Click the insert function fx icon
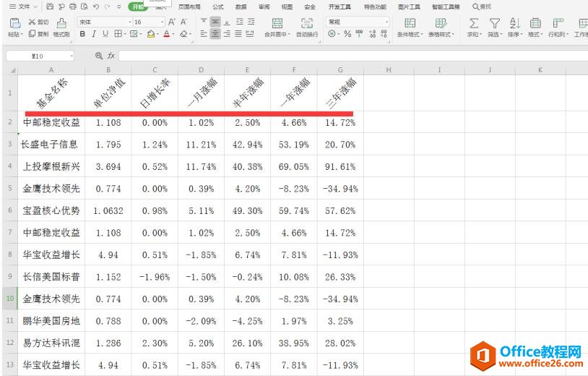588x376 pixels. (111, 56)
